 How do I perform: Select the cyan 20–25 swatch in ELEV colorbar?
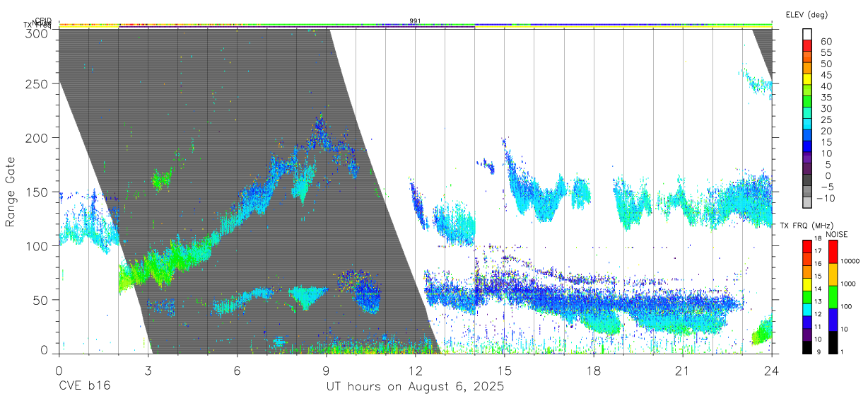pos(807,125)
